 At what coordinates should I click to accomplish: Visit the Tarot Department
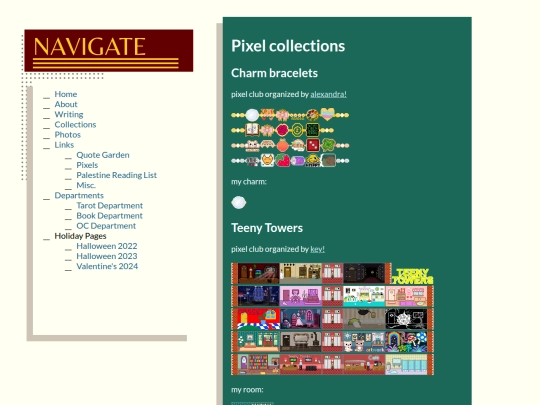coord(110,206)
